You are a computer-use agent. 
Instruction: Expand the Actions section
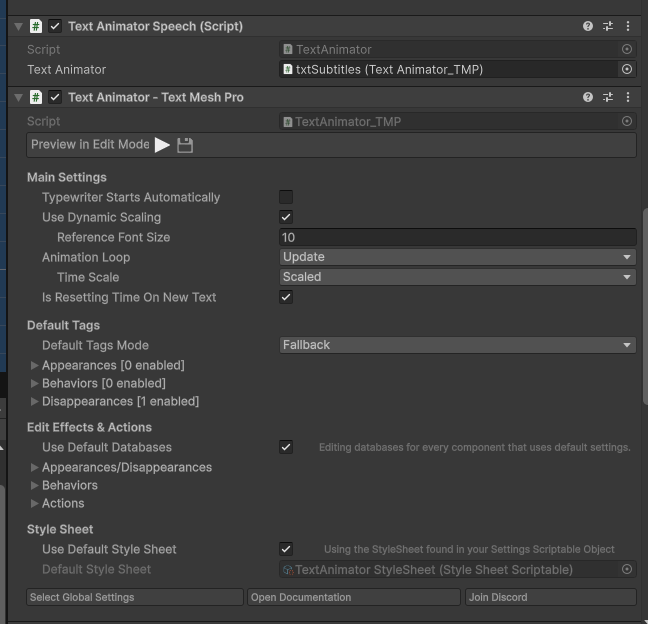(35, 503)
